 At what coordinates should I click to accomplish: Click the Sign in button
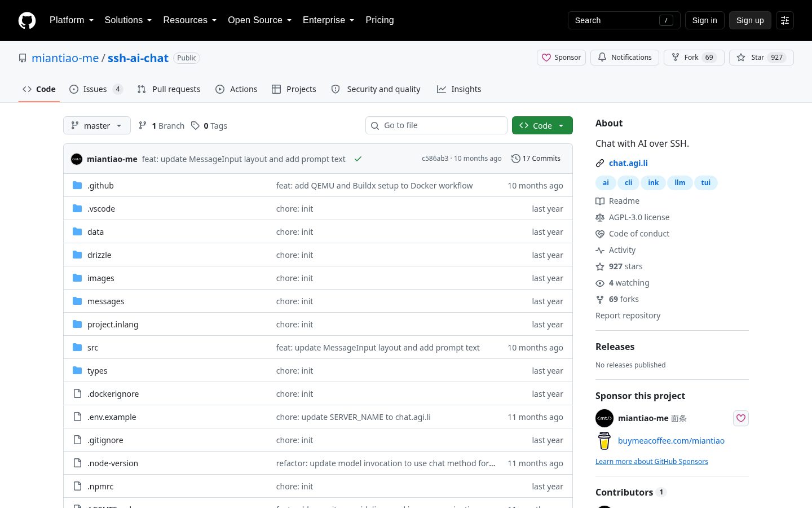[705, 20]
